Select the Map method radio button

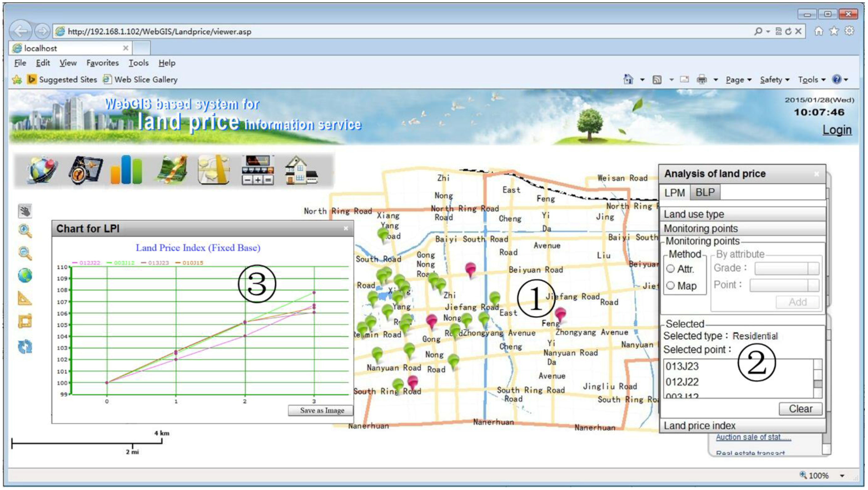click(670, 286)
